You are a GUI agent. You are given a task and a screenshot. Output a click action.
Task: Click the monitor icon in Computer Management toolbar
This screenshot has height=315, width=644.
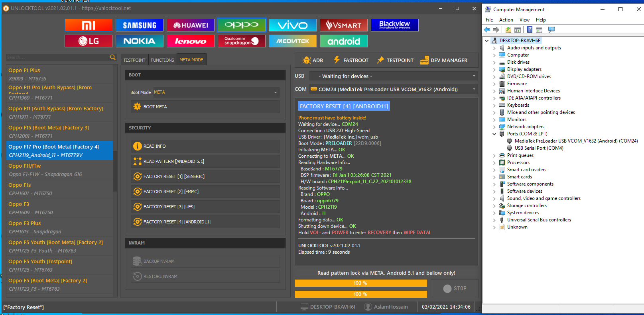551,30
